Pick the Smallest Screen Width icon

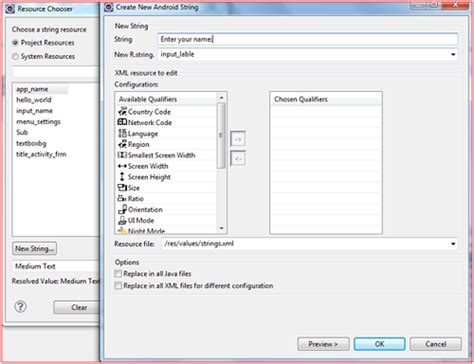pos(122,155)
